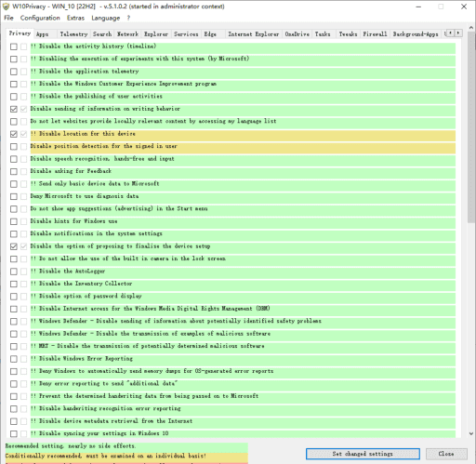Check Disable Windows Error Reporting
This screenshot has height=464, width=476.
tap(13, 359)
